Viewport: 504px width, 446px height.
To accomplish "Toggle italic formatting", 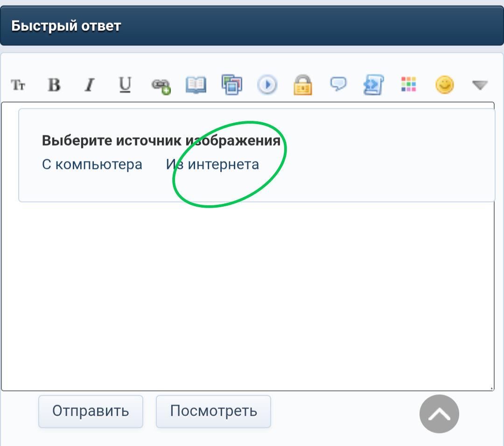I will 90,85.
